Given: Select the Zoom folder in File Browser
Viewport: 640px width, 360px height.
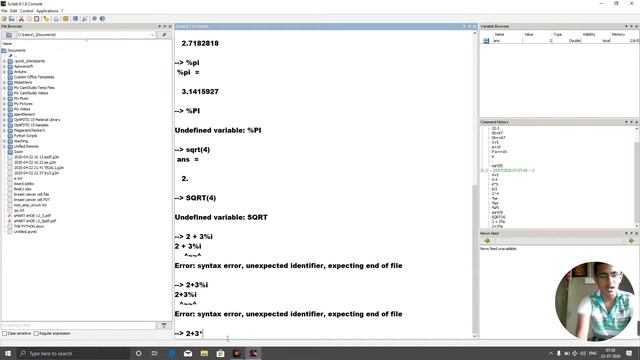Looking at the screenshot, I should tap(18, 151).
